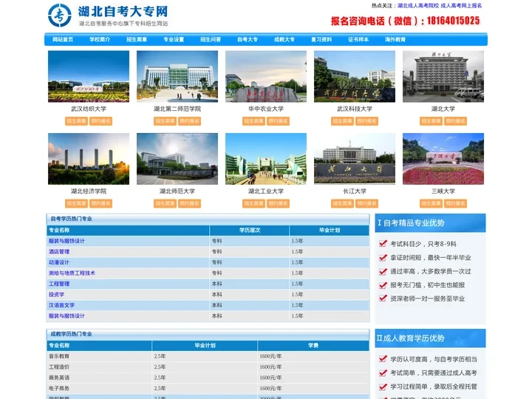The width and height of the screenshot is (532, 399).
Task: Click 预约报名 button under 湖北第二师范学院
Action: pos(189,121)
